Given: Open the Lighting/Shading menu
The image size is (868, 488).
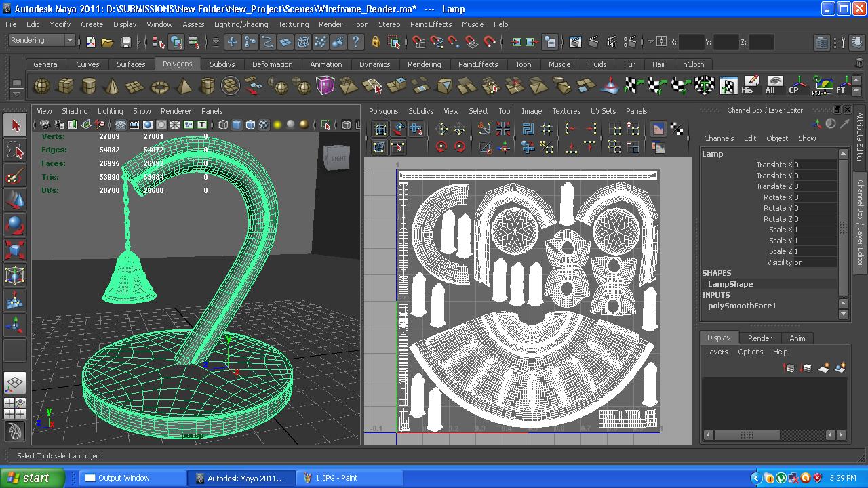Looking at the screenshot, I should tap(241, 24).
